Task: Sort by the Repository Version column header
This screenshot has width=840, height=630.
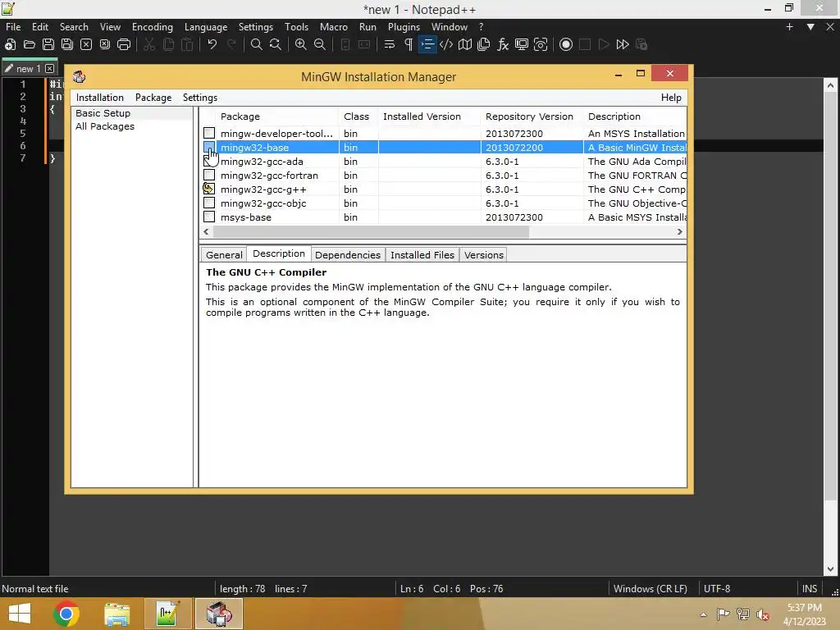Action: (532, 116)
